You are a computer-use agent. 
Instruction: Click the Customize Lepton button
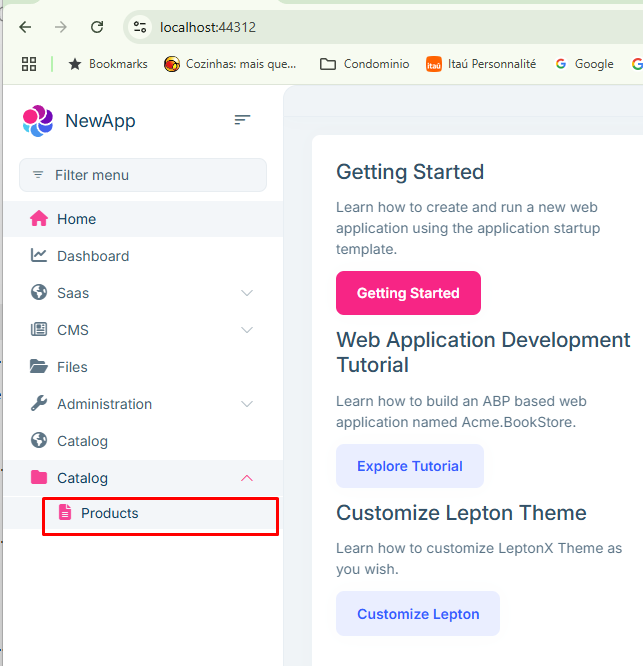[x=417, y=614]
